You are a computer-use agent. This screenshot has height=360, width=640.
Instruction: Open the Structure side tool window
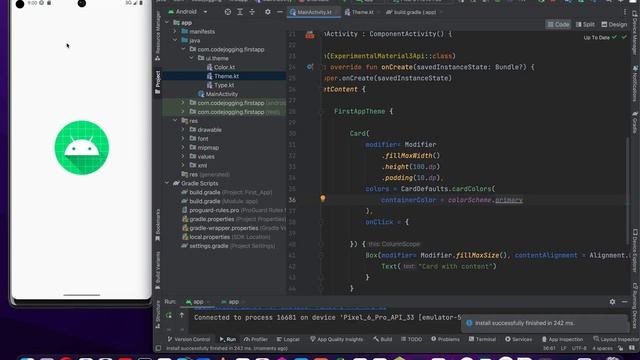click(158, 315)
